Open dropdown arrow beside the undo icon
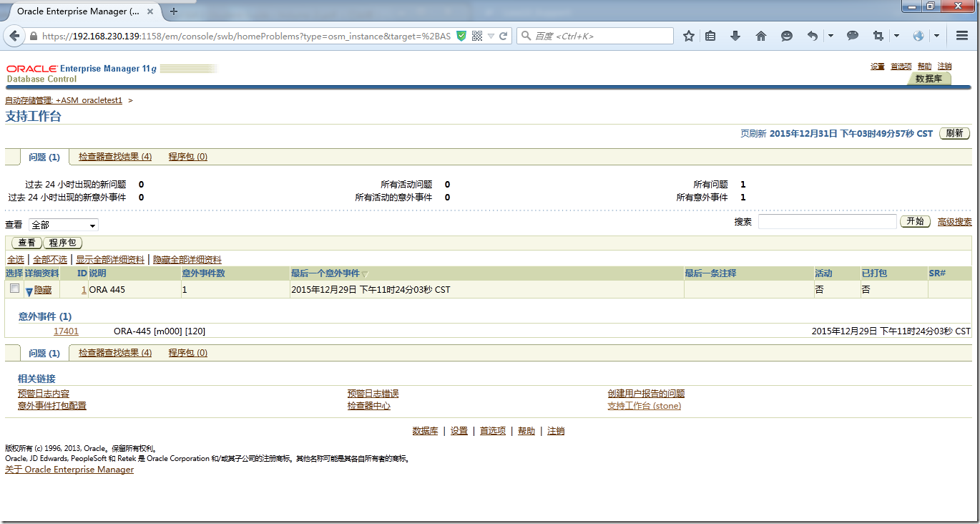The image size is (980, 524). tap(830, 36)
